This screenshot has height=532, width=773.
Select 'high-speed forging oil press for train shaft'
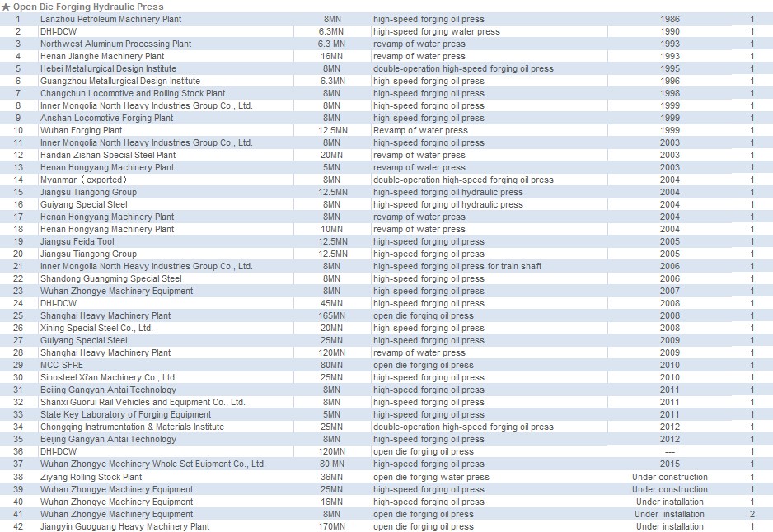coord(457,266)
